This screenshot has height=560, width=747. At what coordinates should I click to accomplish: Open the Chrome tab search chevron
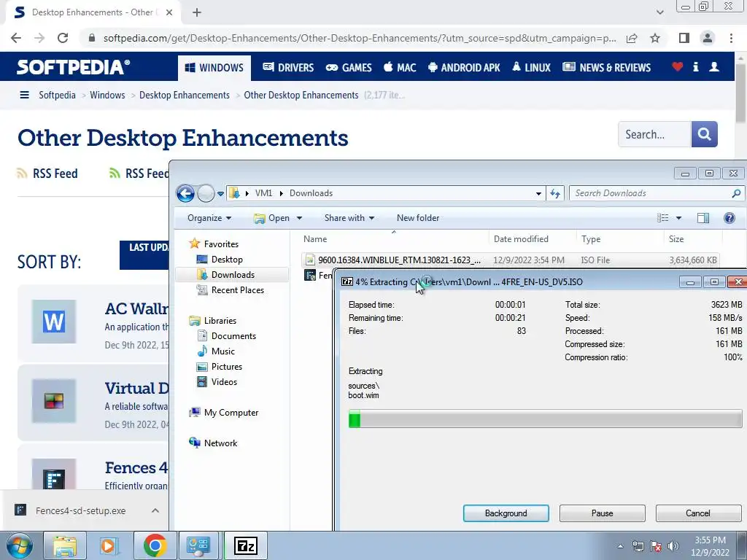(x=659, y=12)
